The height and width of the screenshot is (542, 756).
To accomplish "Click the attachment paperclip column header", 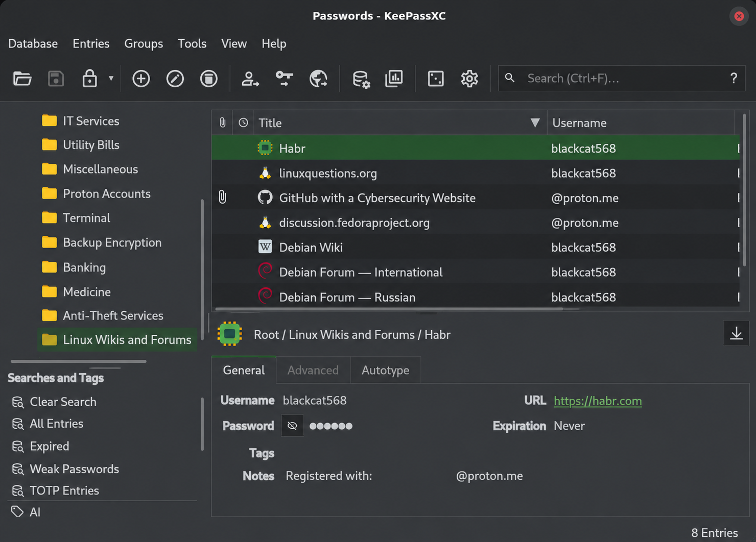I will pos(222,122).
